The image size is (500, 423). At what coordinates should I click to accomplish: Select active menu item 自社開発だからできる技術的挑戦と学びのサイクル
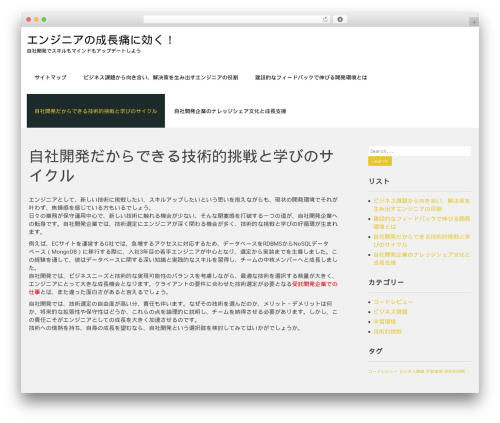click(96, 111)
